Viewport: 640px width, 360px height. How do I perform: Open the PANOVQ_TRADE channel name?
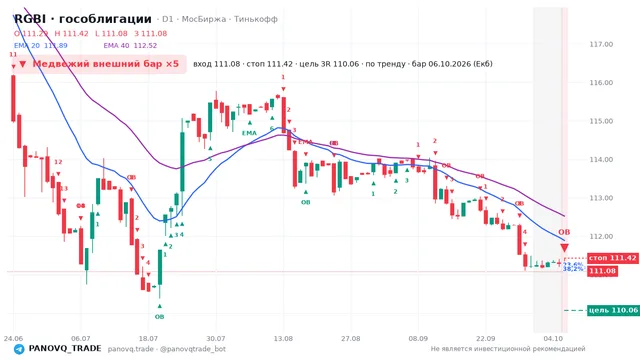pyautogui.click(x=65, y=349)
